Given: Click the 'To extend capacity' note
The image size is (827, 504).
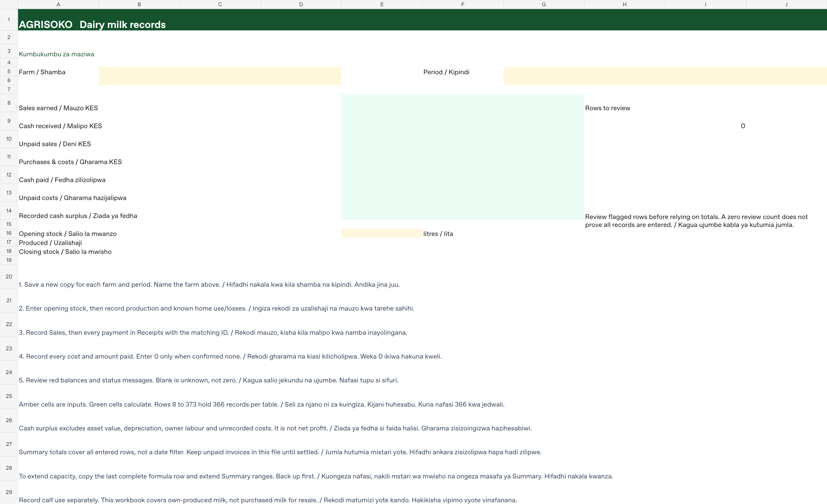Looking at the screenshot, I should pos(316,476).
